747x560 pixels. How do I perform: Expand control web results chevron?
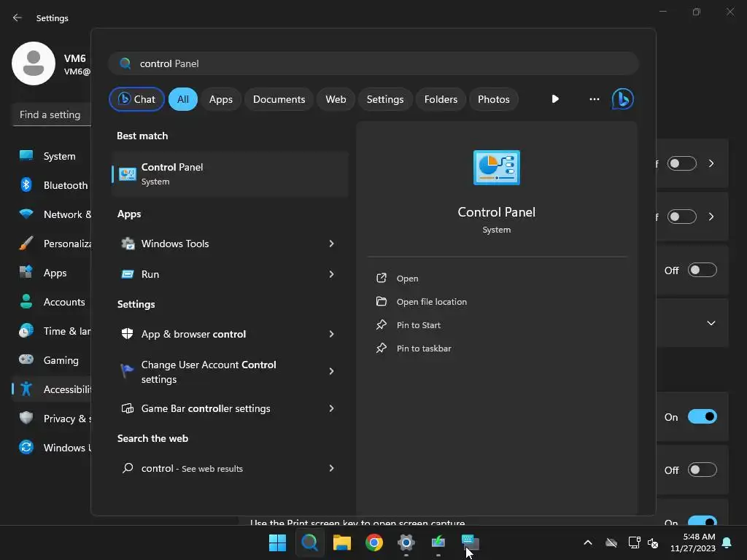pyautogui.click(x=332, y=469)
